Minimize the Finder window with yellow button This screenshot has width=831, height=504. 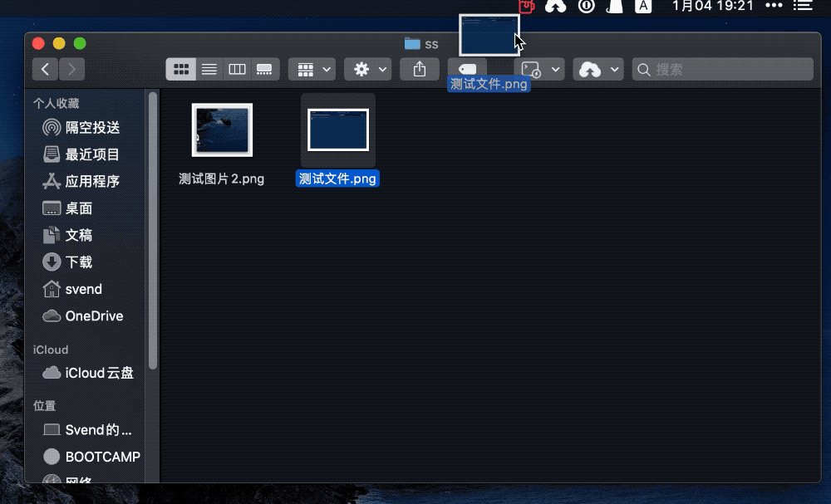pyautogui.click(x=59, y=43)
